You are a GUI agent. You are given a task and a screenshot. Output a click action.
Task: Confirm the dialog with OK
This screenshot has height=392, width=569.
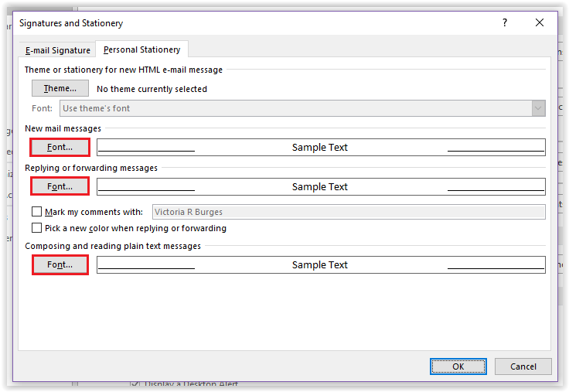pyautogui.click(x=458, y=366)
